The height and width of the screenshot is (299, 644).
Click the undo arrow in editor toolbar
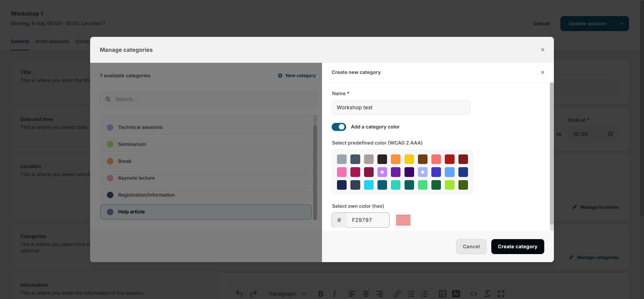239,294
